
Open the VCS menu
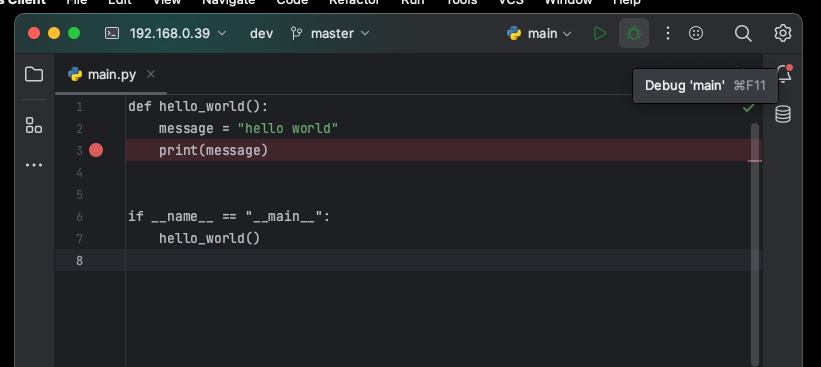(511, 2)
